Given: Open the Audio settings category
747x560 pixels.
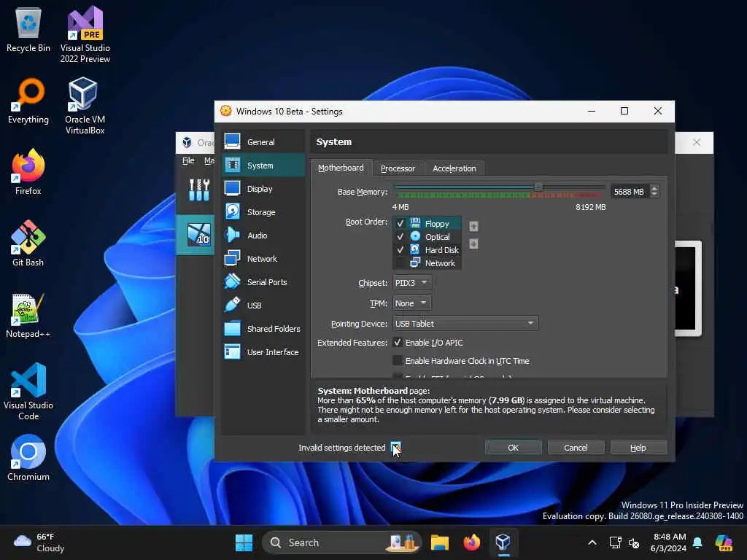Looking at the screenshot, I should tap(263, 236).
